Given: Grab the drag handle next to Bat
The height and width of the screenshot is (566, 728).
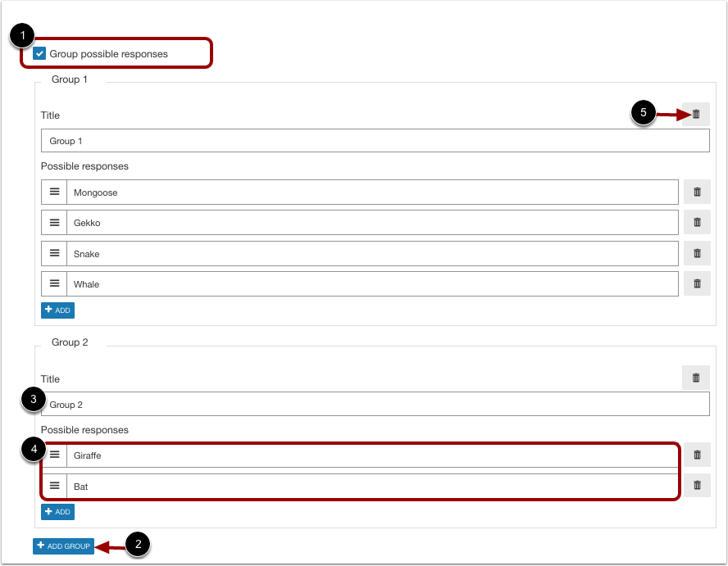Looking at the screenshot, I should tap(54, 486).
